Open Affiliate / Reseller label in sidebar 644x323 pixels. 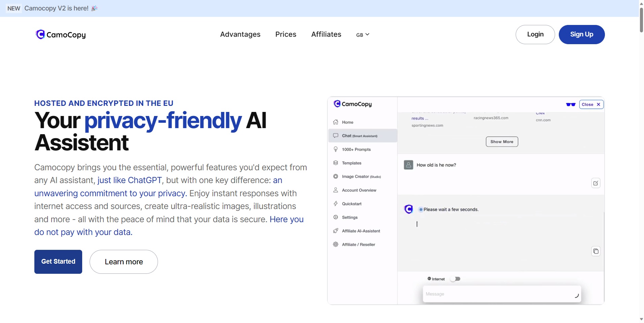click(x=358, y=245)
